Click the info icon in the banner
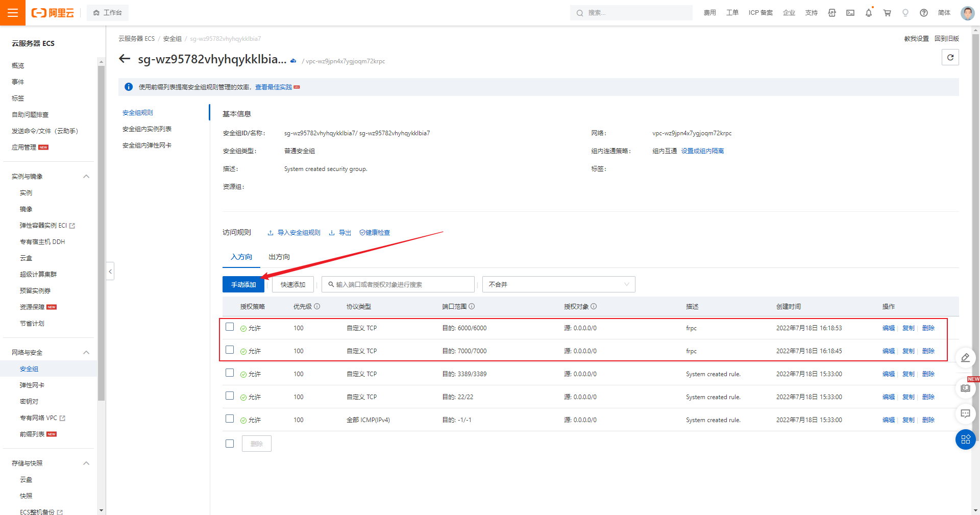Viewport: 980px width, 515px height. [129, 87]
